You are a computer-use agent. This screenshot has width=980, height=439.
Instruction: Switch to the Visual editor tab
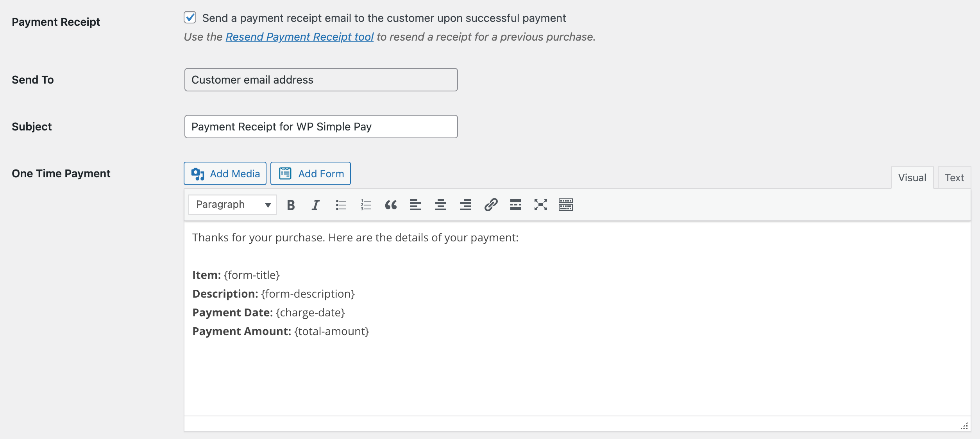[912, 178]
